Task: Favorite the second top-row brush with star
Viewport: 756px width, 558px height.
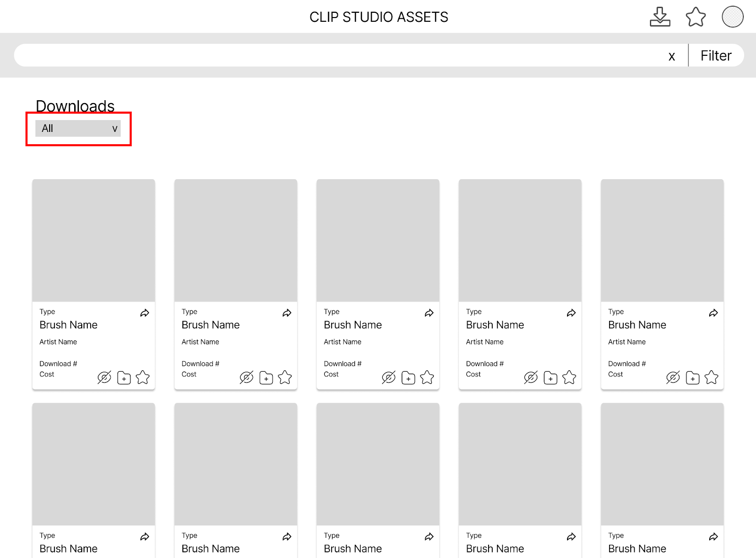Action: [285, 377]
